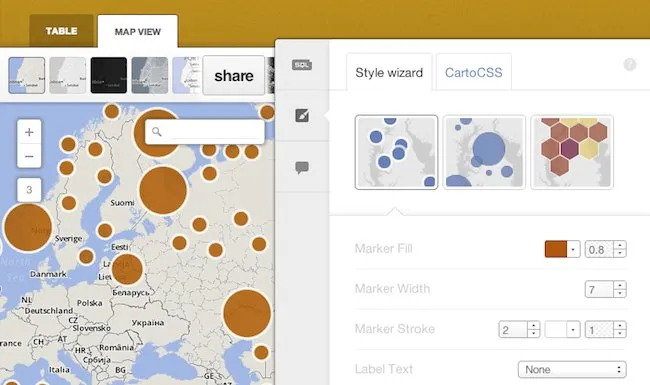650x385 pixels.
Task: Click the white Marker Stroke color swatch
Action: tap(555, 329)
